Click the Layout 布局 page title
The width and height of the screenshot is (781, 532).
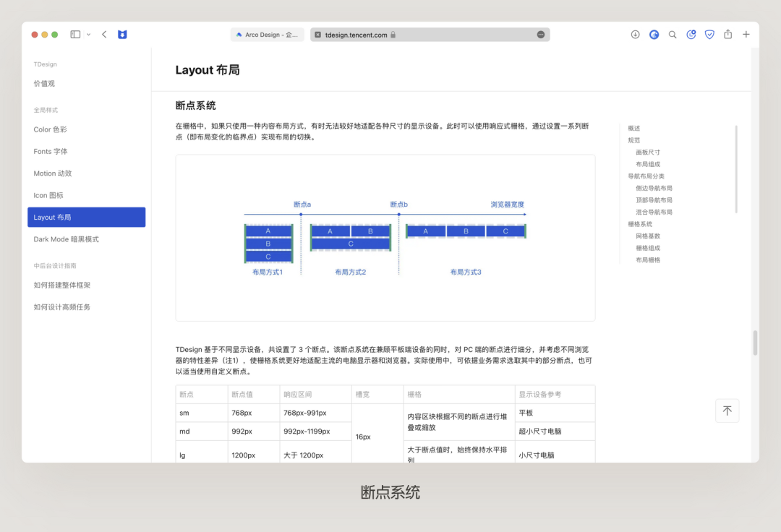pos(208,70)
